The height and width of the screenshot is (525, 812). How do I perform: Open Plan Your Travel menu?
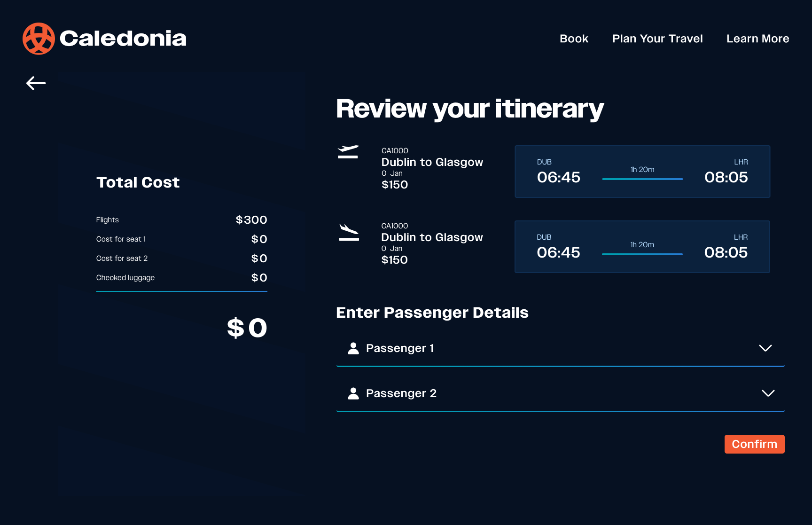[x=657, y=39]
